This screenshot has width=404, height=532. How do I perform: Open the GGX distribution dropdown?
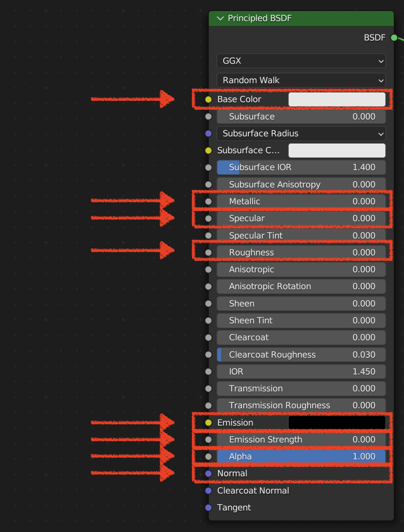pos(301,61)
